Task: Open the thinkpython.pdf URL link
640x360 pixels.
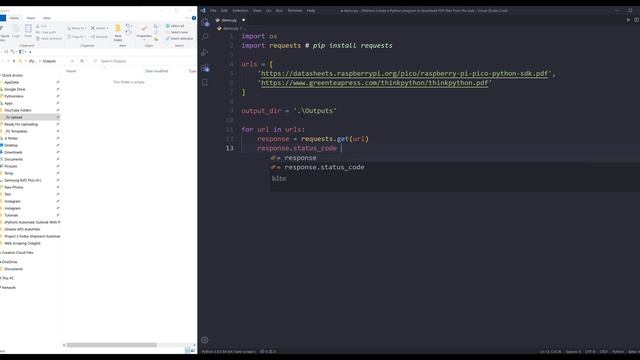Action: pos(374,83)
